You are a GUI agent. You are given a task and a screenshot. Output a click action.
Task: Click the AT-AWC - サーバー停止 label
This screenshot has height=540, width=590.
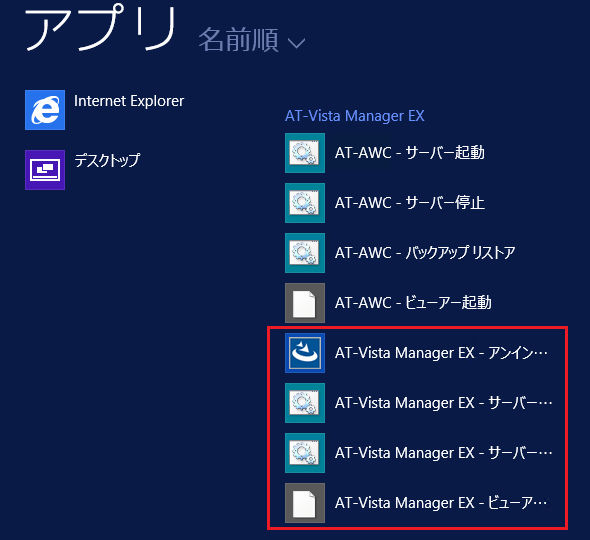pyautogui.click(x=410, y=203)
